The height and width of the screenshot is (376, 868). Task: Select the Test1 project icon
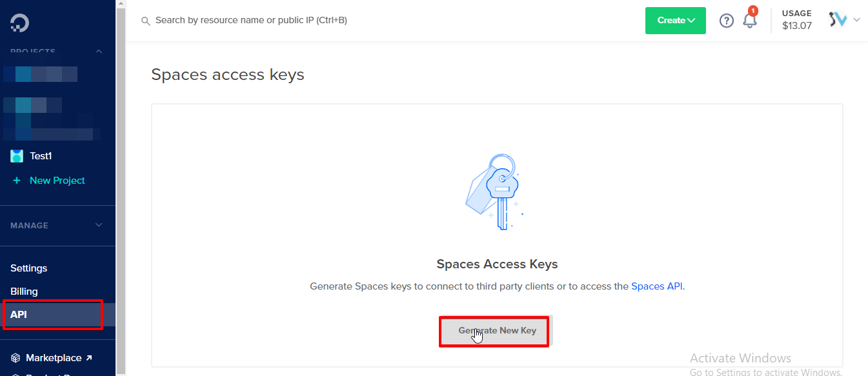[x=17, y=156]
